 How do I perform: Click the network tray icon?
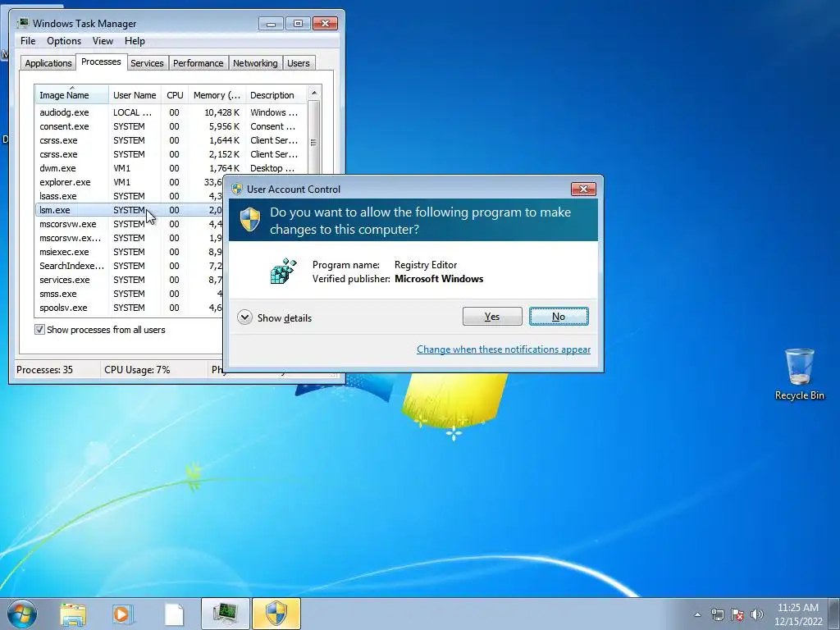(x=717, y=614)
